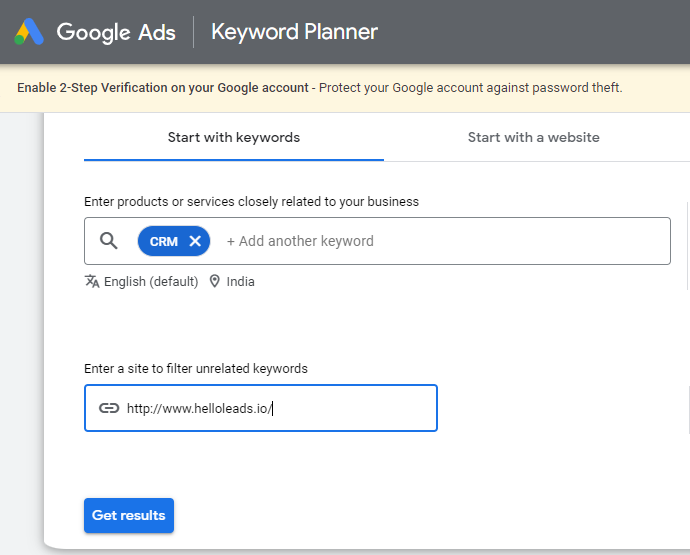Click the 'Enter a site to filter' label

coord(196,369)
